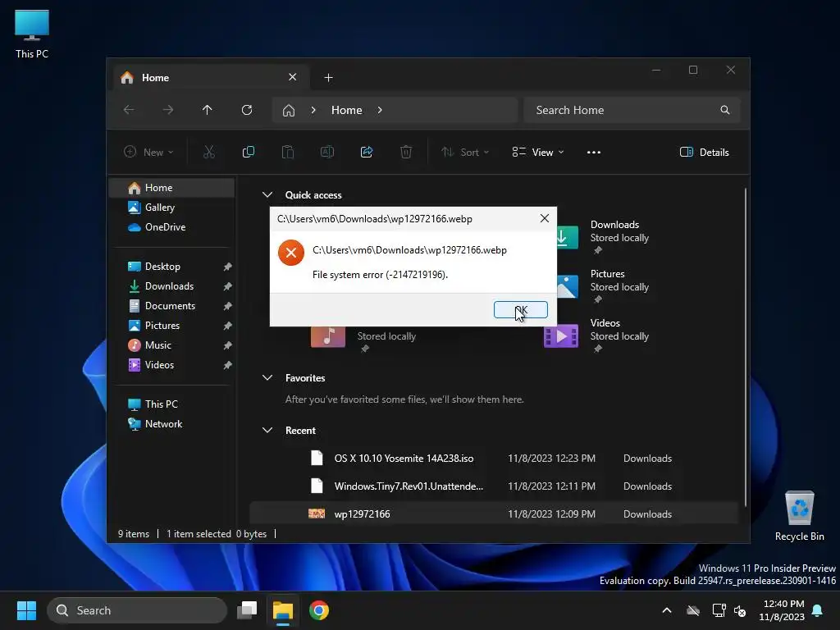Viewport: 840px width, 630px height.
Task: Click the Paste clipboard icon
Action: (288, 152)
